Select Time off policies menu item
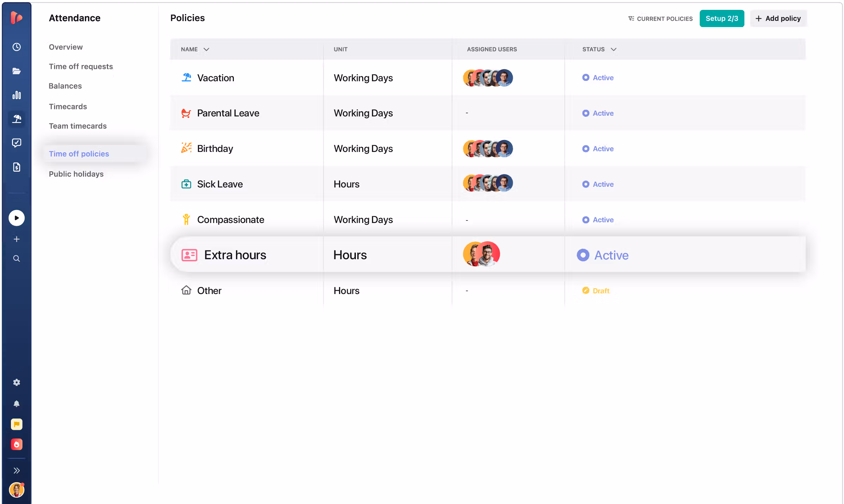 pyautogui.click(x=94, y=154)
